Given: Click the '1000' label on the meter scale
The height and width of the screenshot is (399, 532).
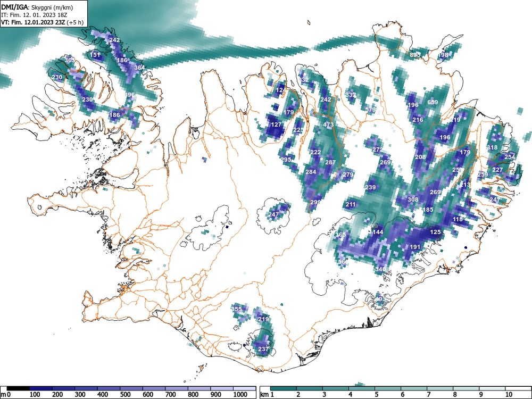Looking at the screenshot, I should (240, 394).
